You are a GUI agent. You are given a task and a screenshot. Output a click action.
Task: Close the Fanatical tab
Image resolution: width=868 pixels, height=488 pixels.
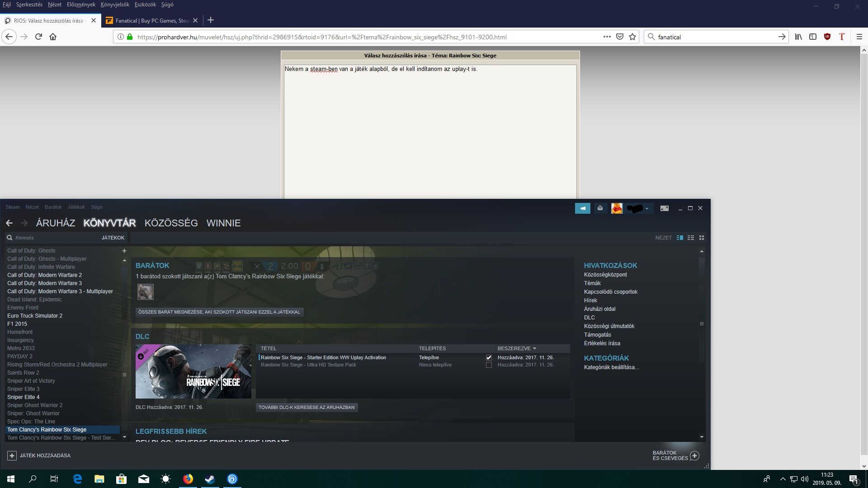195,20
